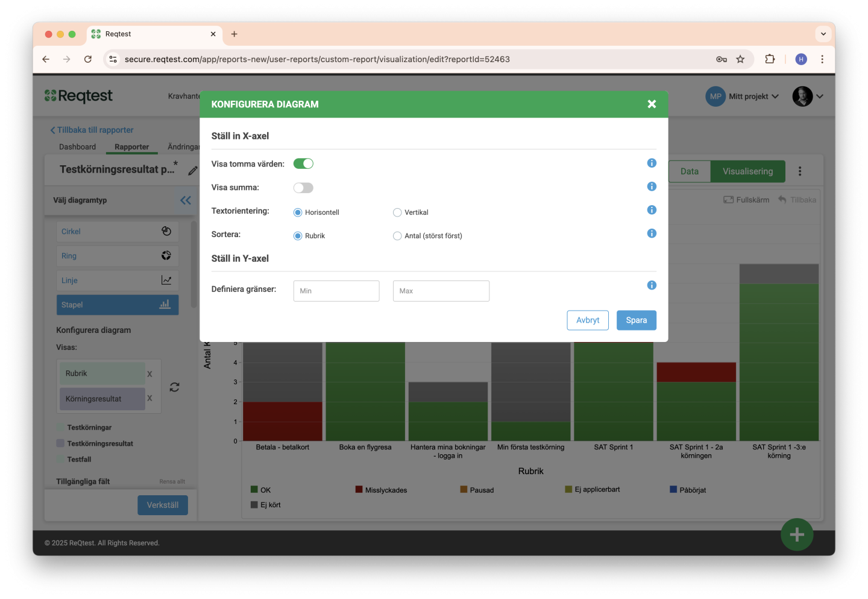Click the Testkörningsresultat color swatch
Image resolution: width=868 pixels, height=599 pixels.
[60, 443]
